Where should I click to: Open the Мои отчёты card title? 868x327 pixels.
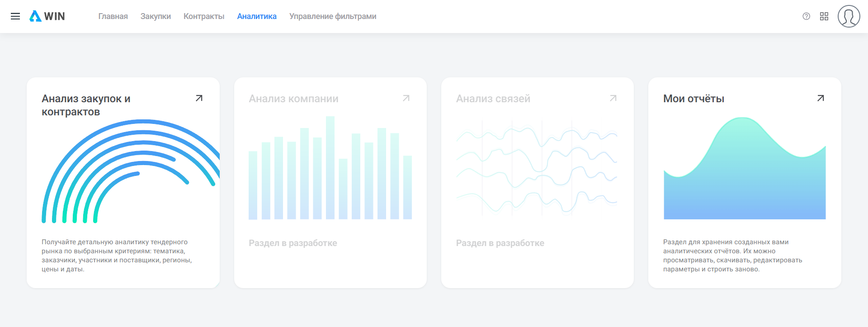[693, 99]
